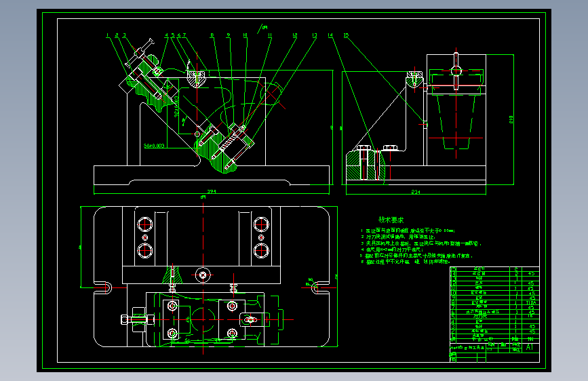Click part balloon number 3
The height and width of the screenshot is (381, 588).
125,35
